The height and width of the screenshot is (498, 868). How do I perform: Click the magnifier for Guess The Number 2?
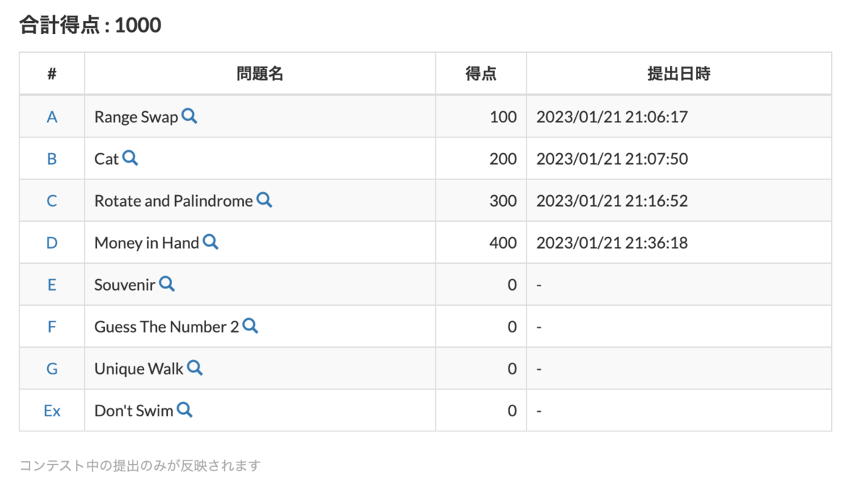(x=251, y=327)
